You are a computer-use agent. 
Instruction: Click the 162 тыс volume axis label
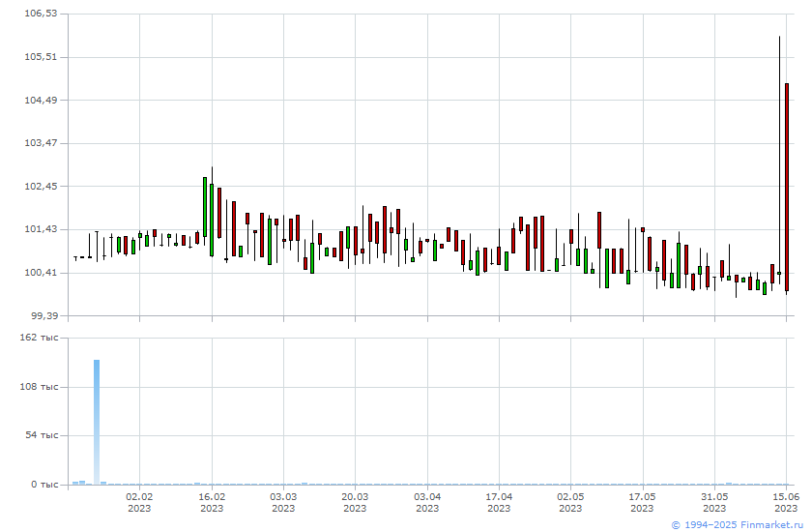coord(39,338)
